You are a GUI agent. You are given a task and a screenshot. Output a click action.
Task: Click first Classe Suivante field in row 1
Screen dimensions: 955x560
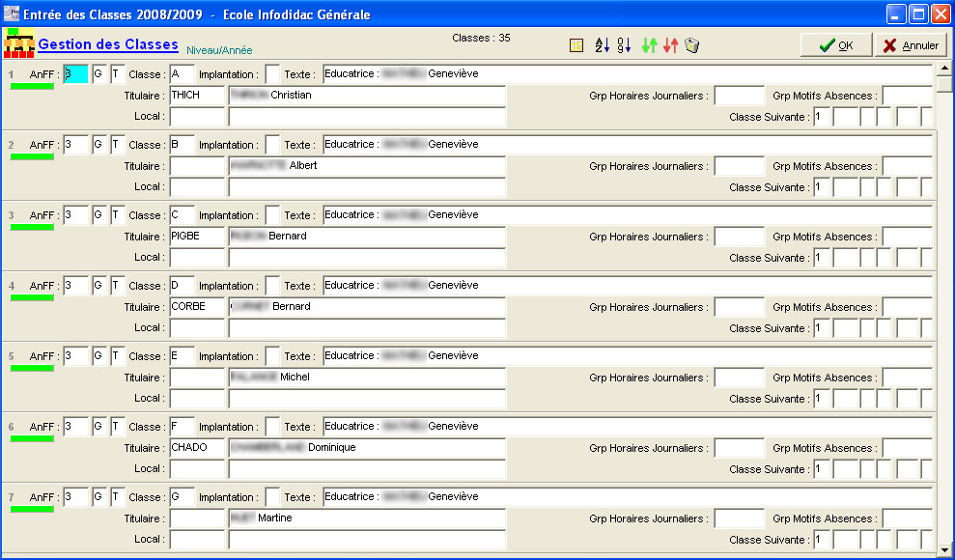pyautogui.click(x=822, y=116)
